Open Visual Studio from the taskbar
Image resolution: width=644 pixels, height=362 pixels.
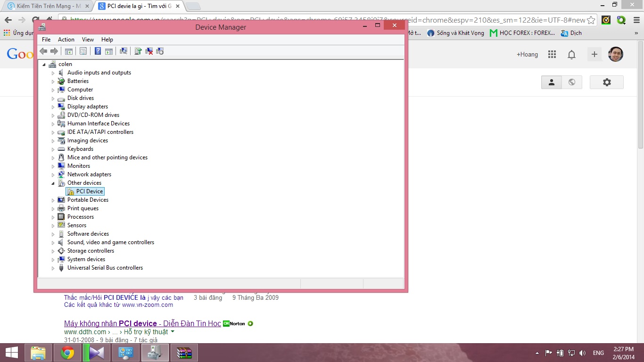coord(97,353)
